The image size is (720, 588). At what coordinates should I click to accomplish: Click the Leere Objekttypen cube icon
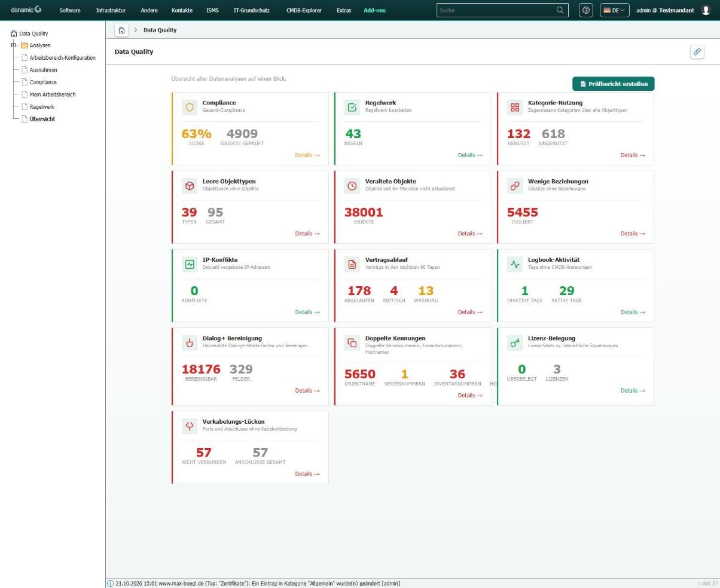click(x=190, y=186)
